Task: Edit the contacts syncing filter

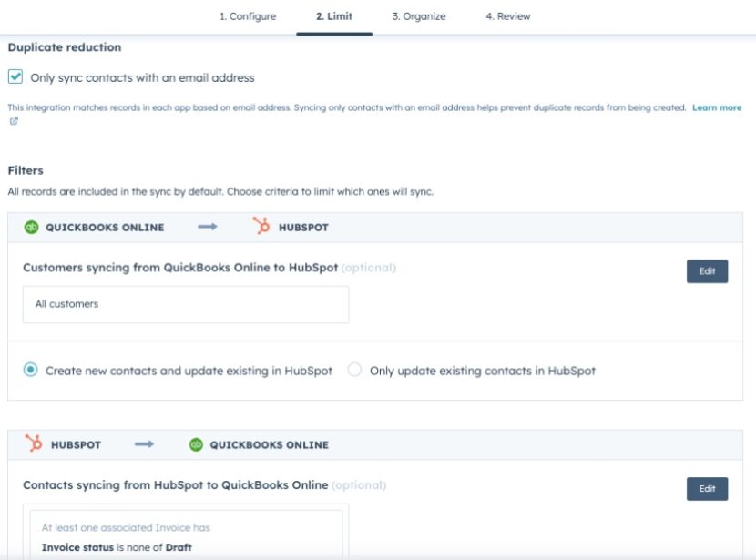Action: click(708, 488)
